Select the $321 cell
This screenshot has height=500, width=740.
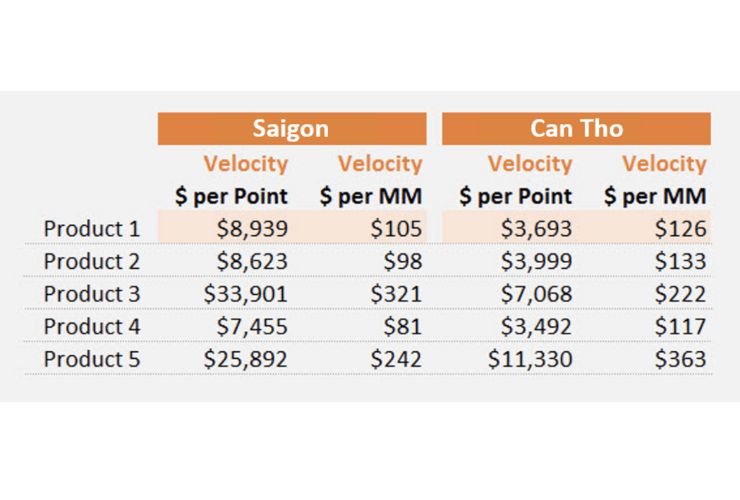[396, 294]
